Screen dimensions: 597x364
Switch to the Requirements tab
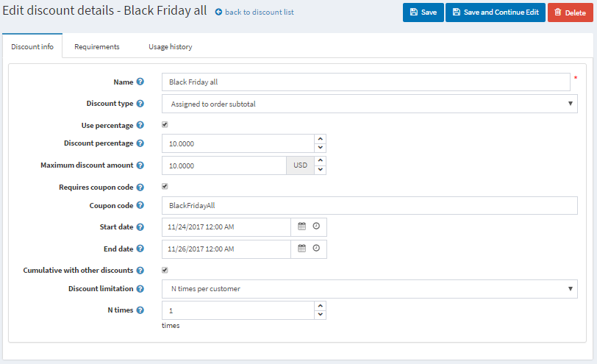point(97,46)
